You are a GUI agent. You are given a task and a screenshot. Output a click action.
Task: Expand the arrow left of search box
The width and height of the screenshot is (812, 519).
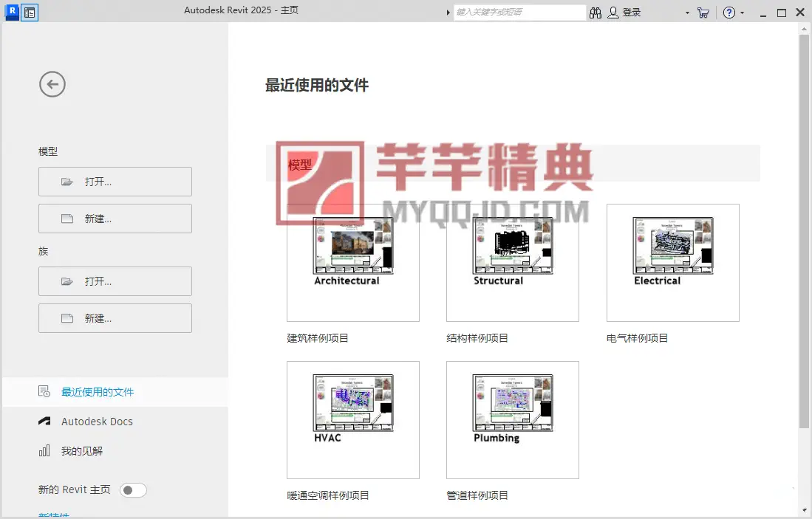pyautogui.click(x=448, y=13)
